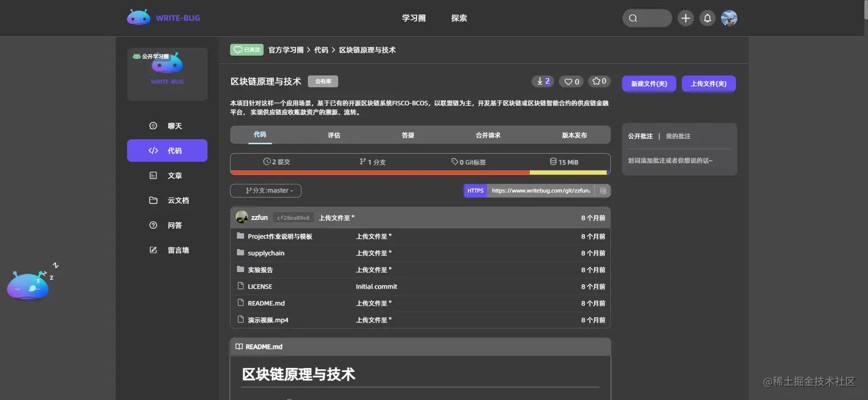Open 问答 in the sidebar
The height and width of the screenshot is (400, 868).
point(167,226)
